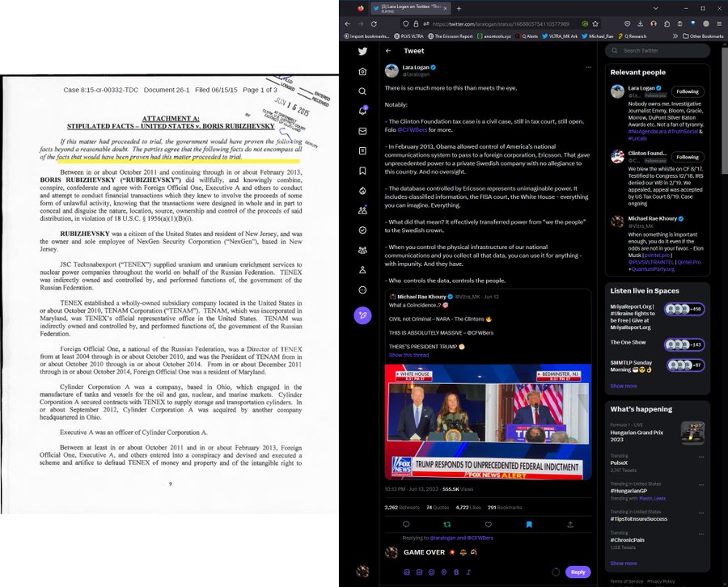
Task: Apply italic formatting in reply
Action: (x=468, y=572)
